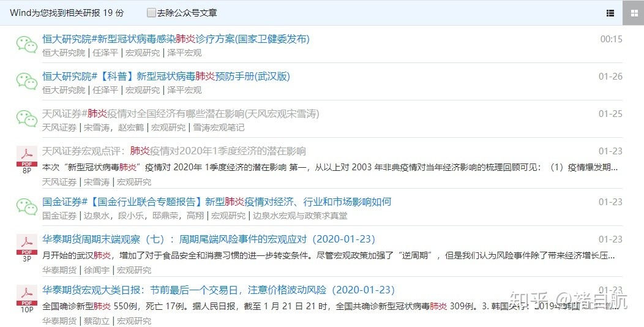
Task: Click author 徐闻宇 under 华泰期货 report
Action: [x=97, y=270]
